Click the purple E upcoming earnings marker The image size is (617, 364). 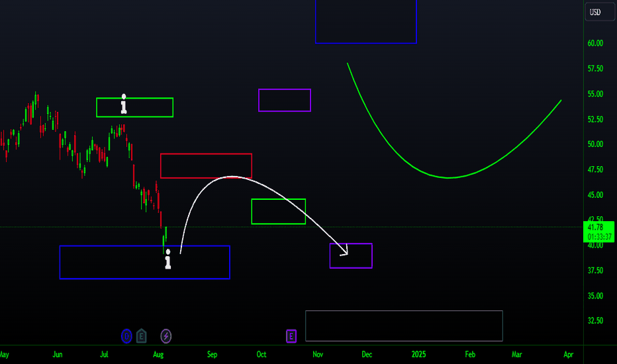click(291, 336)
